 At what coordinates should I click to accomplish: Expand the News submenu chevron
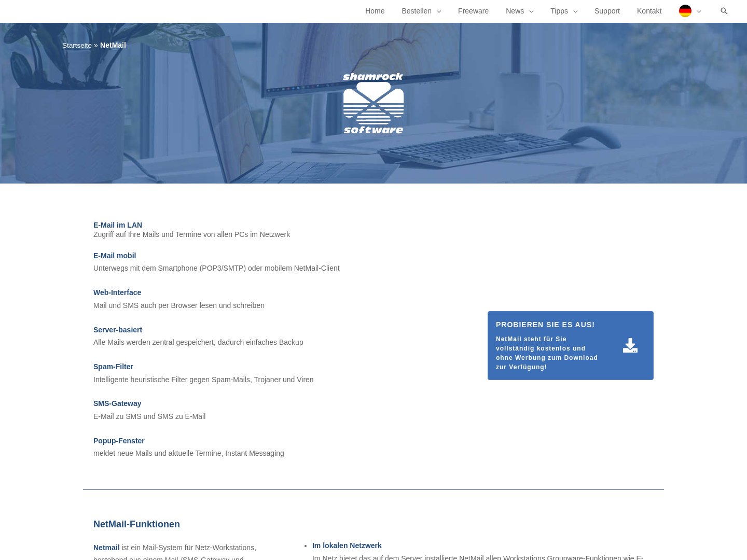[x=531, y=11]
